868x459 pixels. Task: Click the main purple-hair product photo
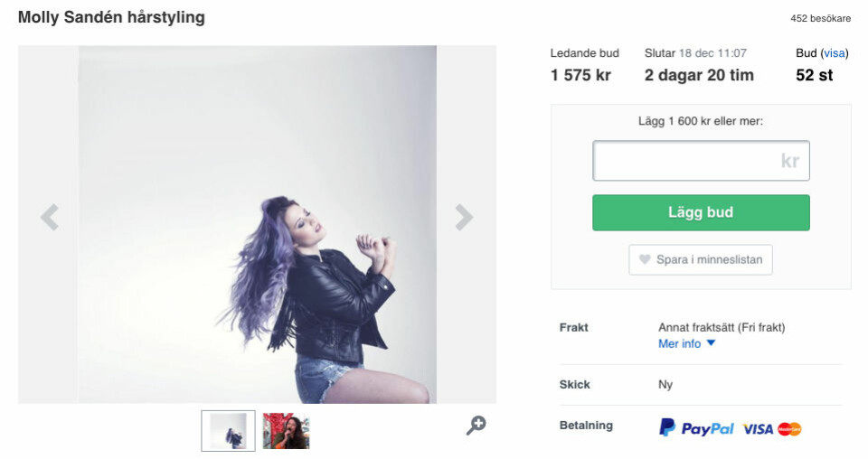(258, 224)
